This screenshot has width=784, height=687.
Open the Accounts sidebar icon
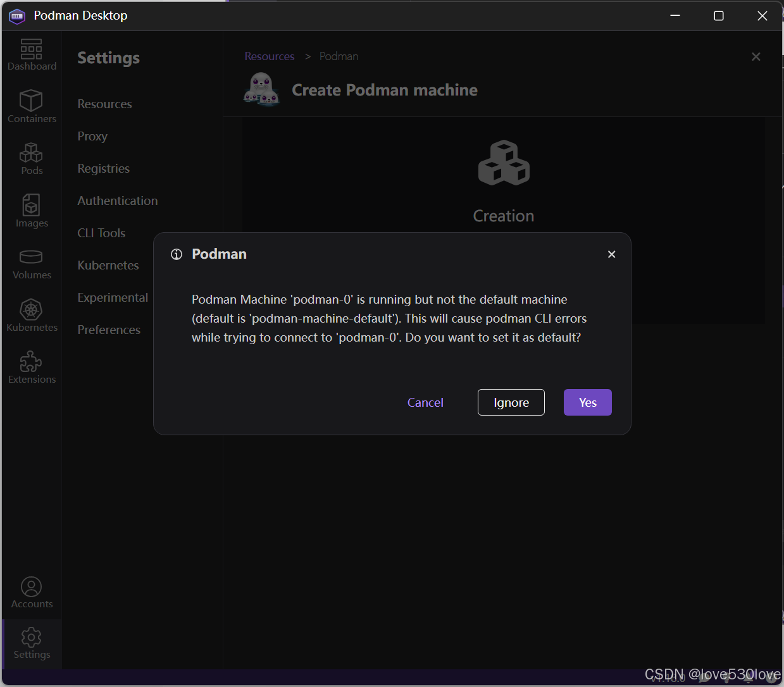(x=32, y=593)
